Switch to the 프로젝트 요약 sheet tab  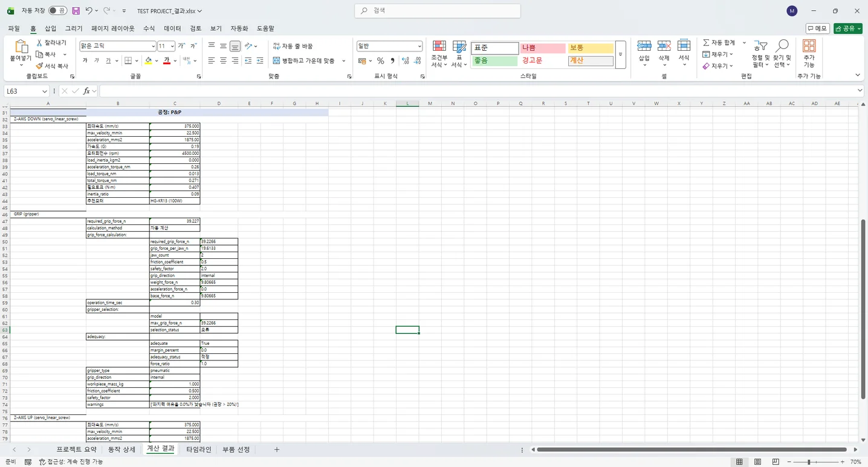[77, 449]
